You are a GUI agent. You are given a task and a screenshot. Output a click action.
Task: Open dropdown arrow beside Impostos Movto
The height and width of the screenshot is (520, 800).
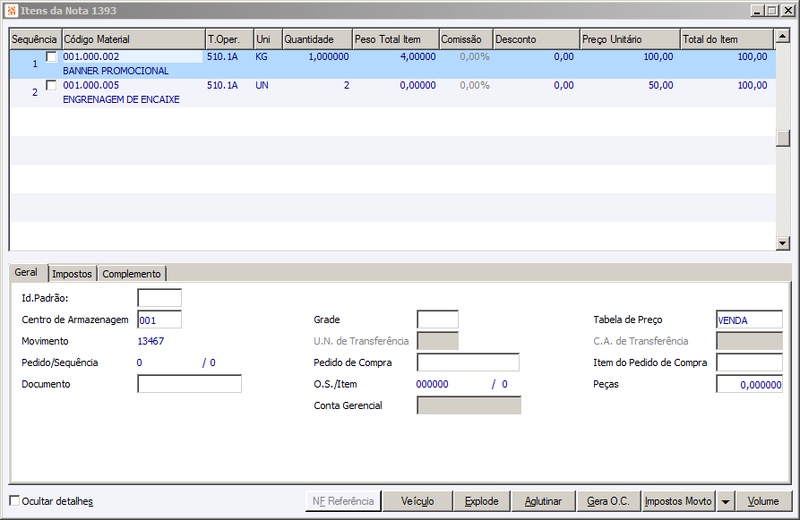point(725,501)
